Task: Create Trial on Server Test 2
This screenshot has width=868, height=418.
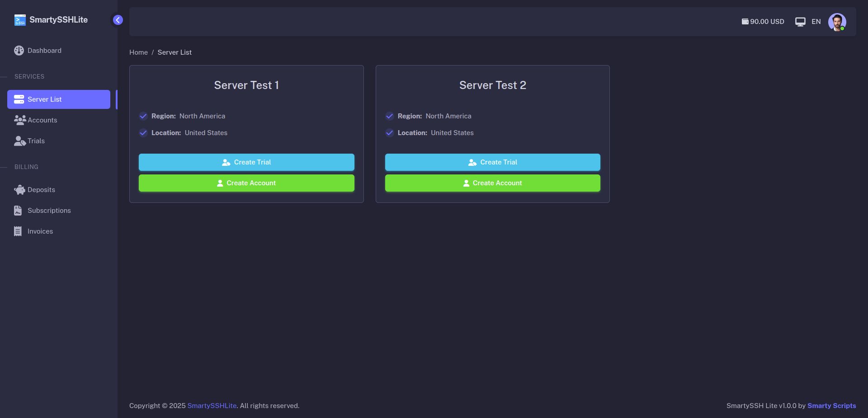Action: coord(493,162)
